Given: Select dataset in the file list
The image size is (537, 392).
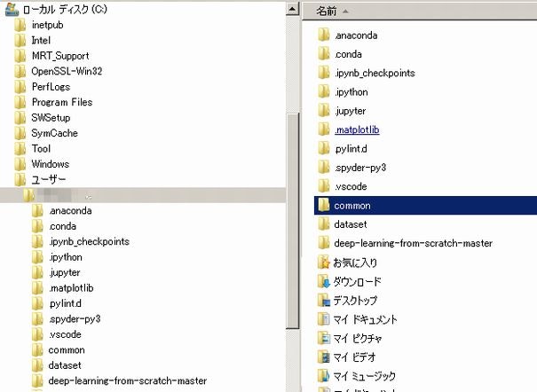Looking at the screenshot, I should (x=351, y=224).
